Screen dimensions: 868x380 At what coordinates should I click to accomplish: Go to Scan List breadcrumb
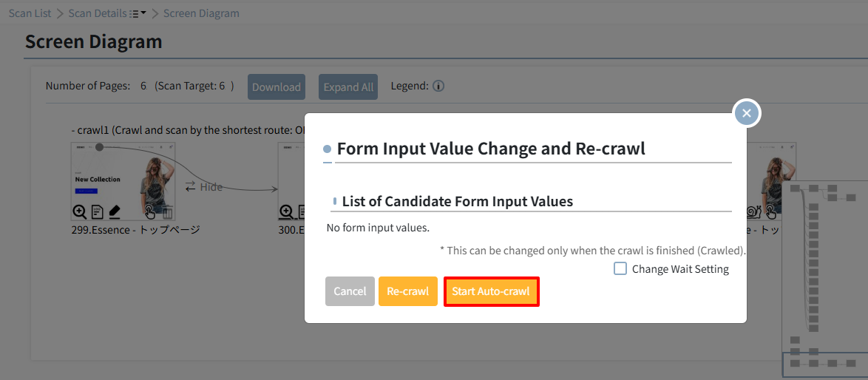point(30,13)
